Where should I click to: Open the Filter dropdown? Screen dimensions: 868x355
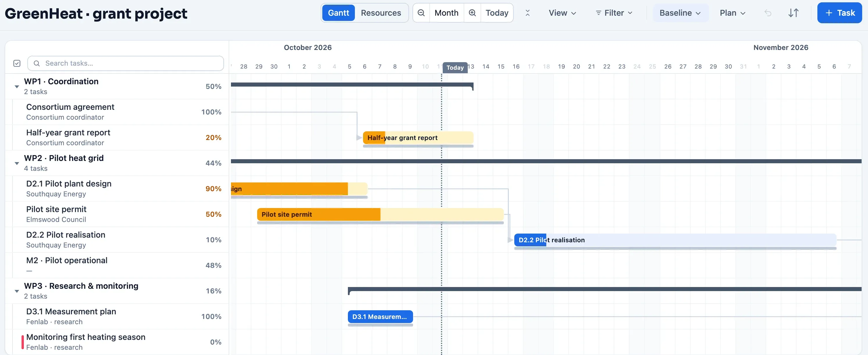(x=614, y=13)
